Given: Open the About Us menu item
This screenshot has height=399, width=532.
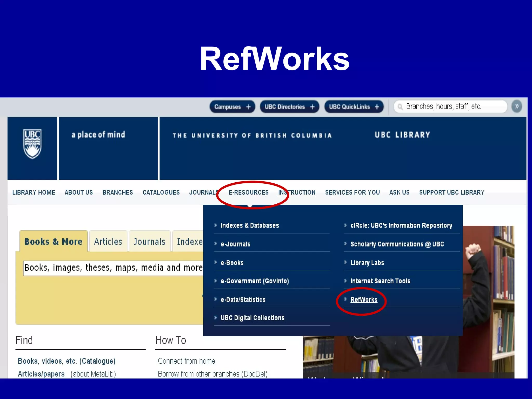Looking at the screenshot, I should coord(79,192).
